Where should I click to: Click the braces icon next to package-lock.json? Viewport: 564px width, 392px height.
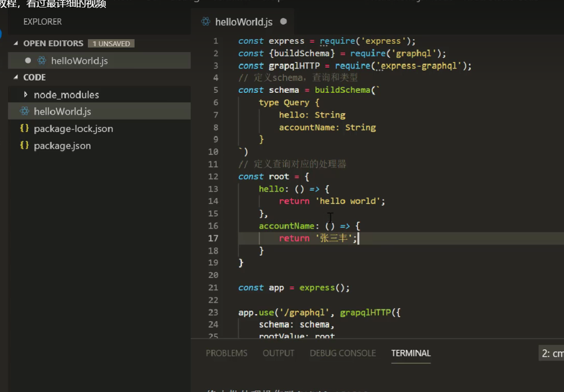tap(24, 128)
